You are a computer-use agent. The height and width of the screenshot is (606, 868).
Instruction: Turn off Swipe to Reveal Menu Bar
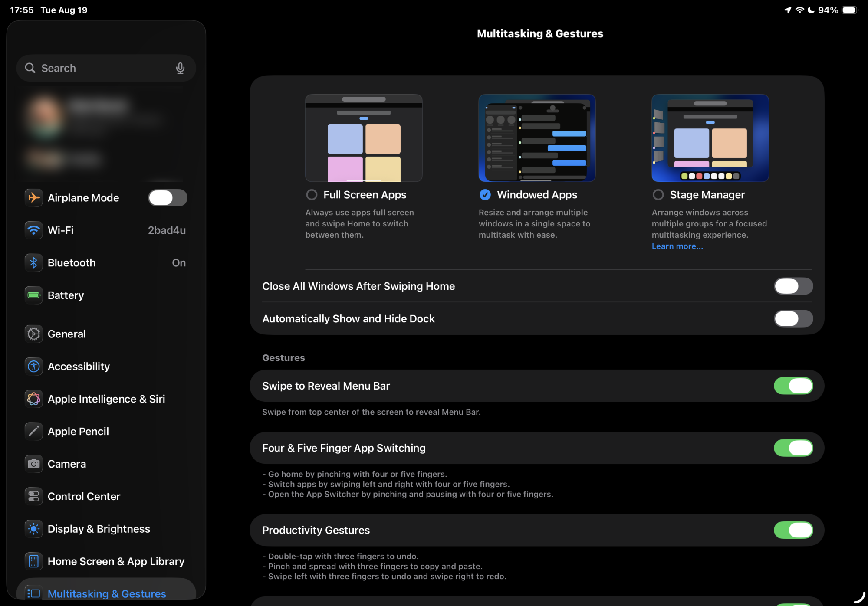793,386
